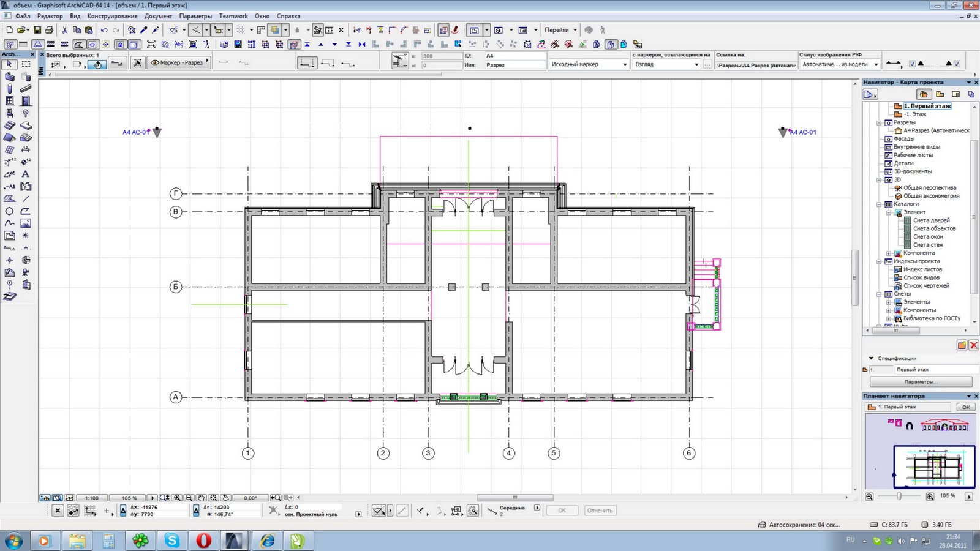Select the Arrow tool in toolbox
Image resolution: width=980 pixels, height=551 pixels.
click(x=9, y=64)
